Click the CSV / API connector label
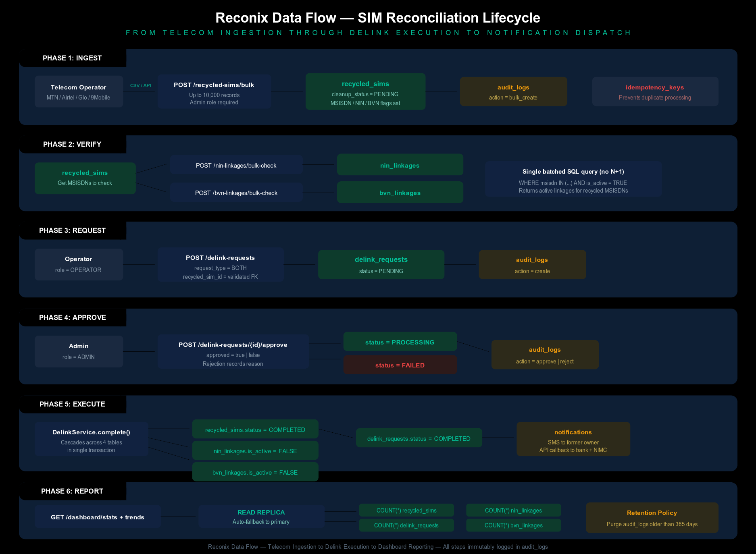Viewport: 756px width, 554px height. pos(140,85)
